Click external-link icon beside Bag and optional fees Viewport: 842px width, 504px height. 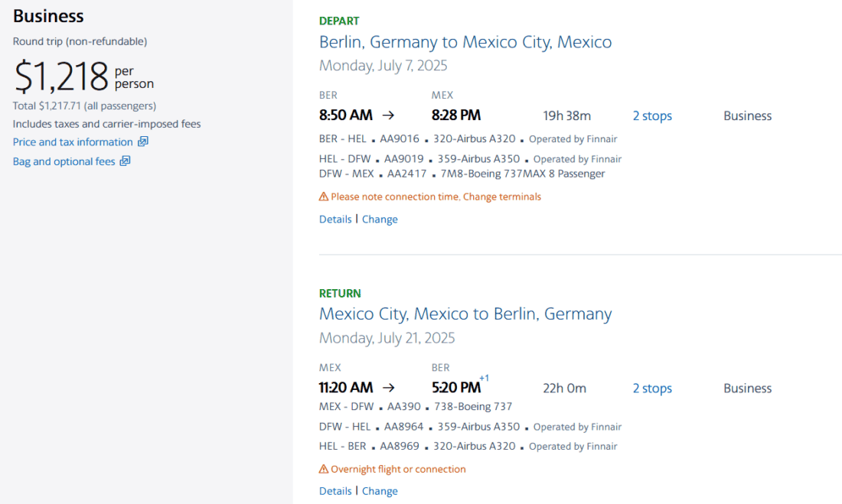click(x=126, y=161)
